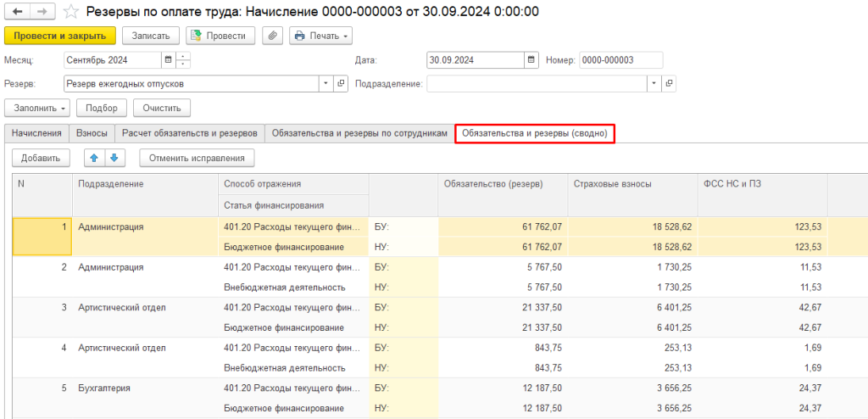
Task: Click into the Номер input field
Action: point(620,60)
